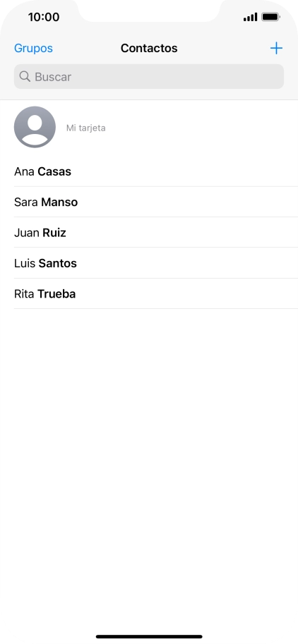Viewport: 298px width, 644px height.
Task: Tap the bold surname Casas
Action: 54,171
